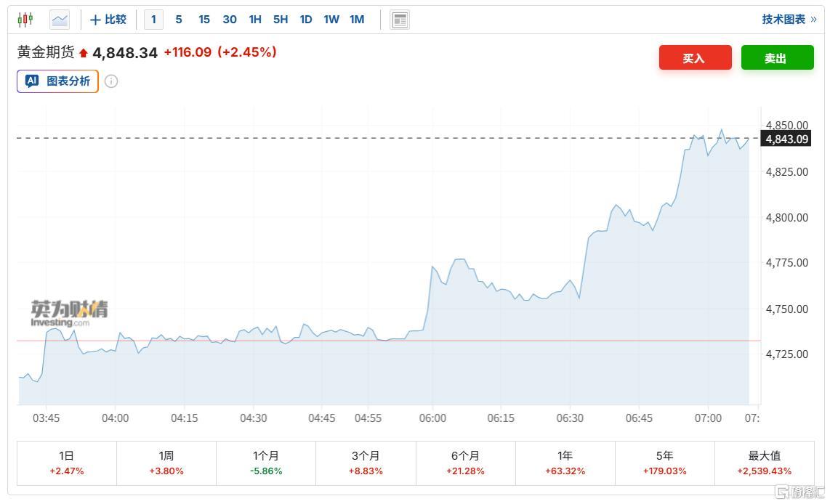Click the info icon beside 图表分析
Screen dimensions: 830x504
[x=111, y=81]
